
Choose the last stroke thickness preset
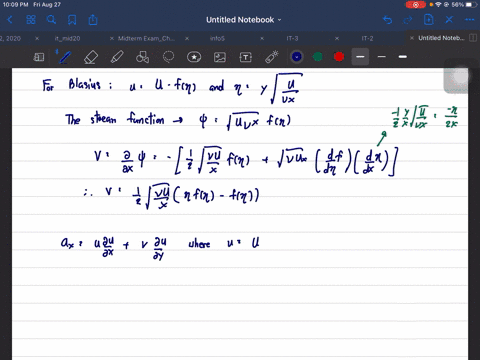(403, 57)
